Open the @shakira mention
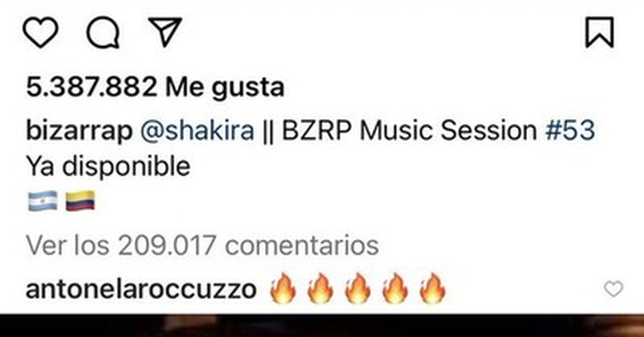Viewport: 644px width, 337px height. (197, 130)
